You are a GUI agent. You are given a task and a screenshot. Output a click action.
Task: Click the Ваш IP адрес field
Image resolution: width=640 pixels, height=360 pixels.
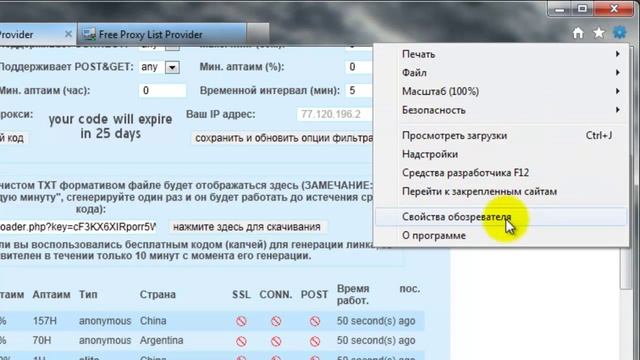click(335, 114)
